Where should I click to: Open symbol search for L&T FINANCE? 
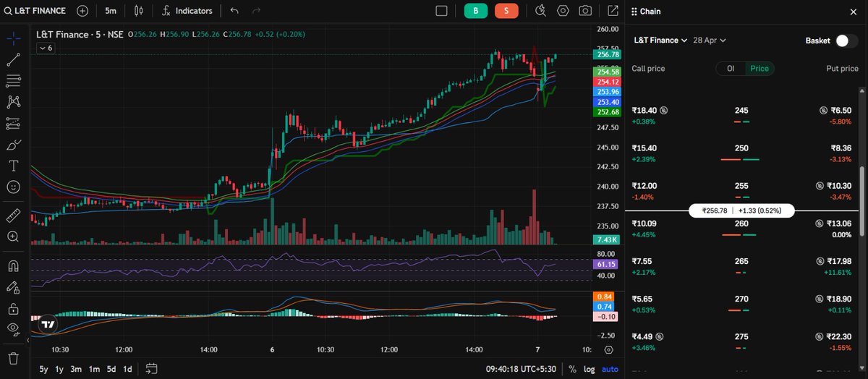(35, 11)
